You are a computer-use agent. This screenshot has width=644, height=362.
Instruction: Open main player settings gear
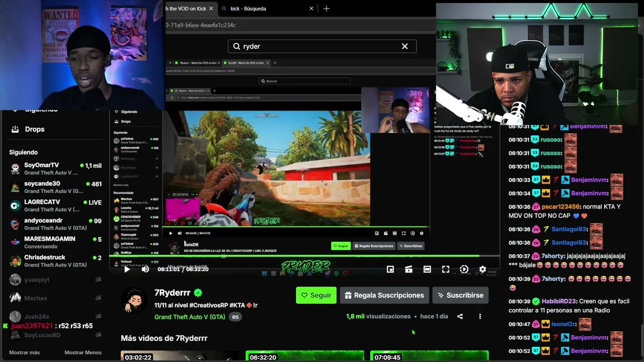[482, 269]
